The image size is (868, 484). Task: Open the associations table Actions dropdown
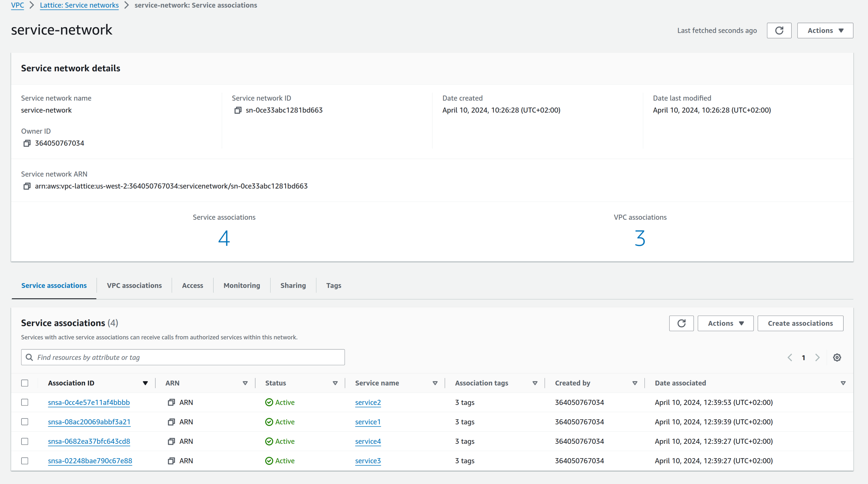(725, 323)
